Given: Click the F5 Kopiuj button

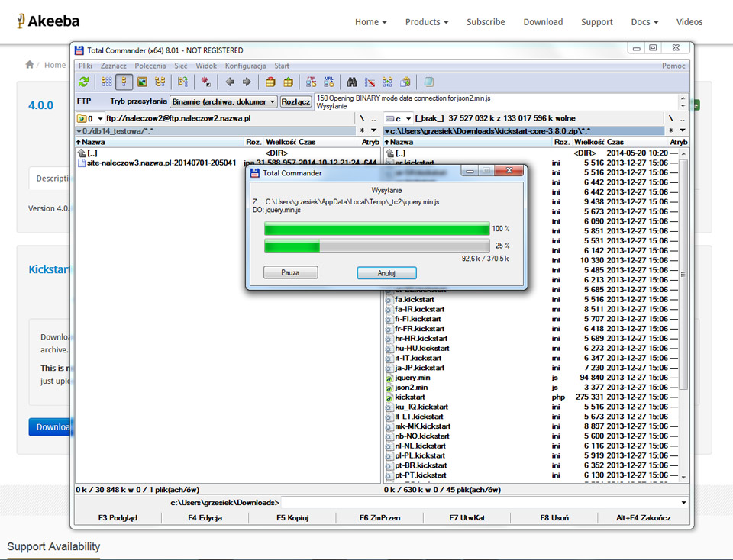Looking at the screenshot, I should 292,517.
